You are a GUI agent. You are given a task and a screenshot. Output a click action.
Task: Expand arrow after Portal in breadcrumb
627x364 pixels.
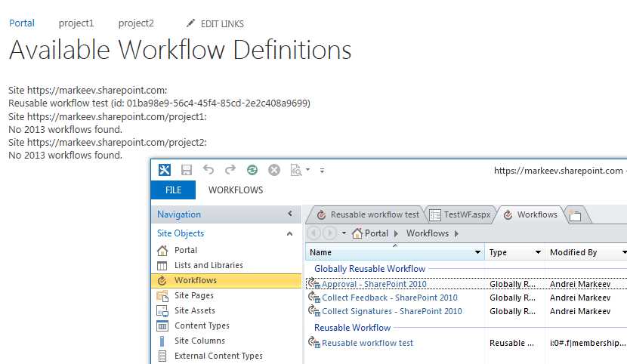click(x=397, y=233)
